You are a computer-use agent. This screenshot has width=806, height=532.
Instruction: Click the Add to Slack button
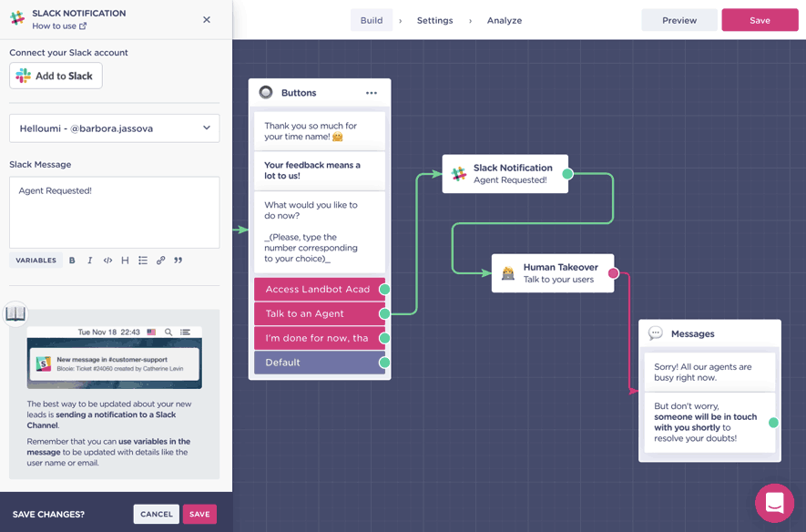56,76
